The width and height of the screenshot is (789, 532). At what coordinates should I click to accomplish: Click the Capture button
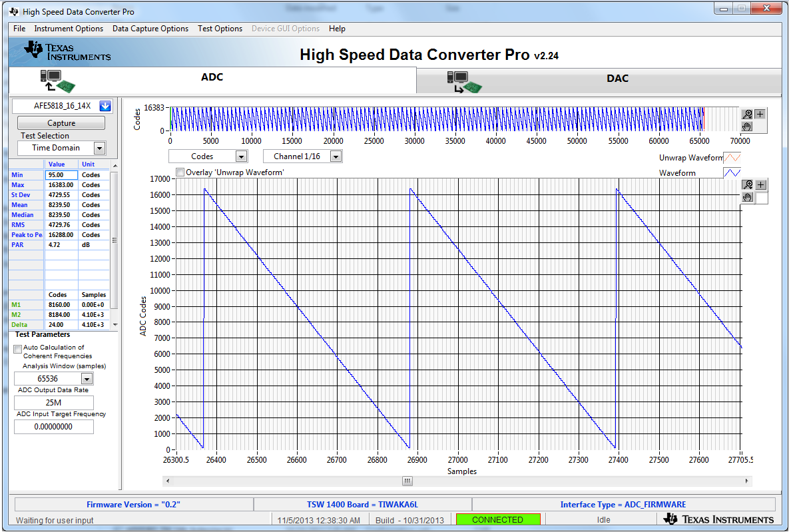pos(61,123)
